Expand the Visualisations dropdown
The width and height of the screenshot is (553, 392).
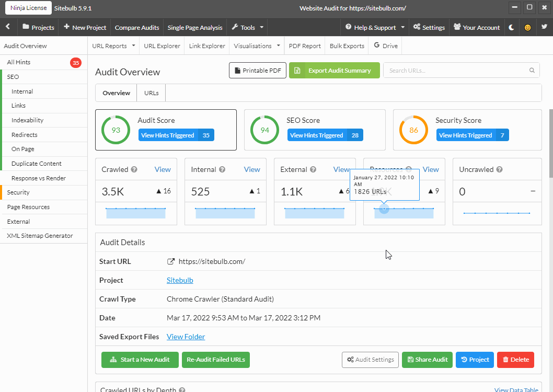(257, 46)
